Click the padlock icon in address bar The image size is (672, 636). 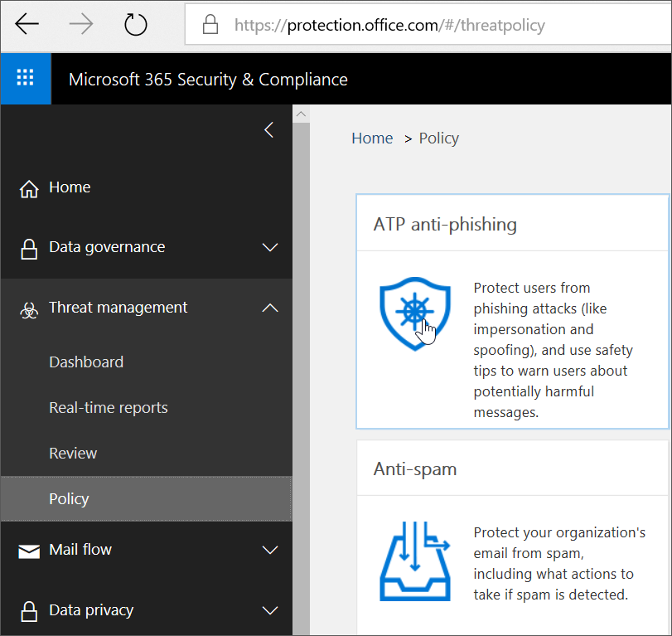tap(210, 24)
